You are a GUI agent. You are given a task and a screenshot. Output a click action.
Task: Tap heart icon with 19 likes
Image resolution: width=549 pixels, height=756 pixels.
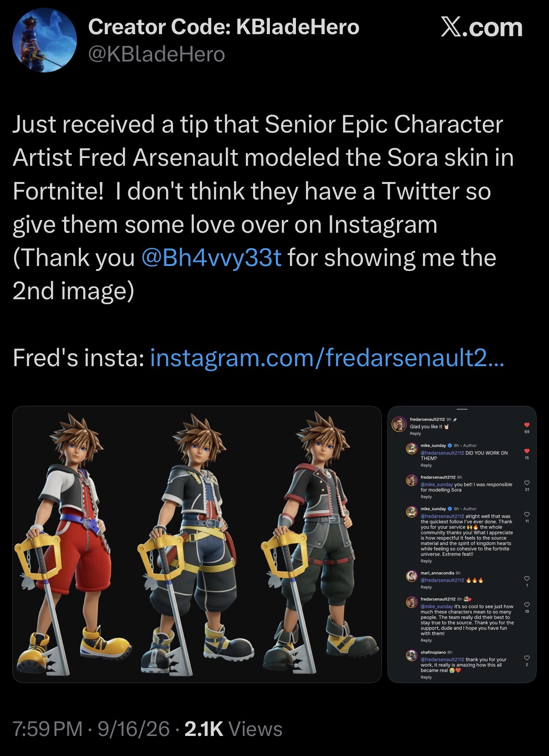tap(527, 605)
